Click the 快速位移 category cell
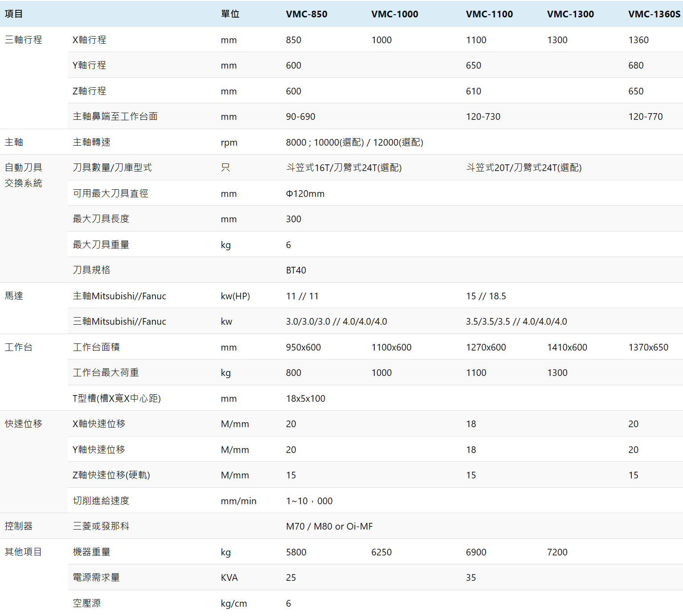Viewport: 683px width, 616px height. click(x=24, y=424)
